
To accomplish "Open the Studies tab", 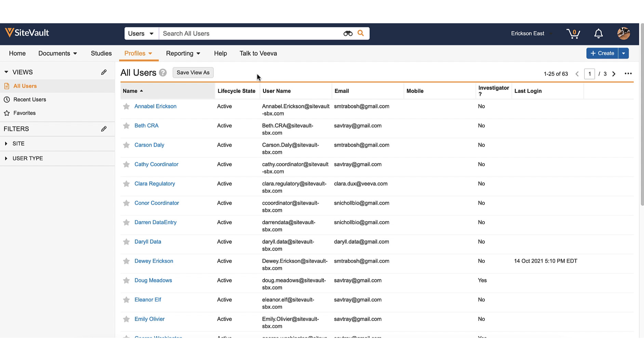I will coord(101,53).
